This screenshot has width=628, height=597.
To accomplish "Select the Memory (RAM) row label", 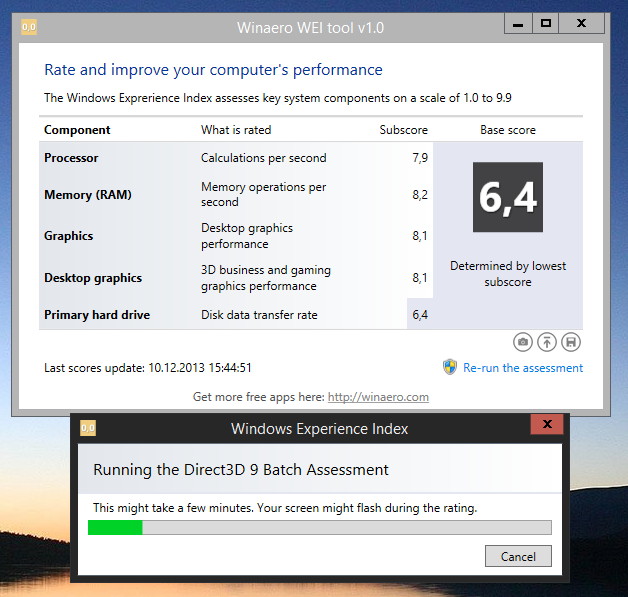I will (x=88, y=195).
